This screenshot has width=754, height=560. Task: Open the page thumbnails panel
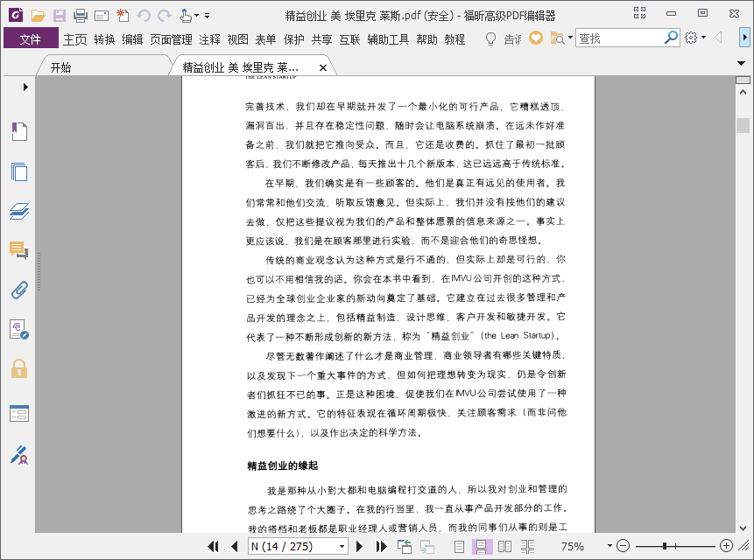pyautogui.click(x=19, y=171)
